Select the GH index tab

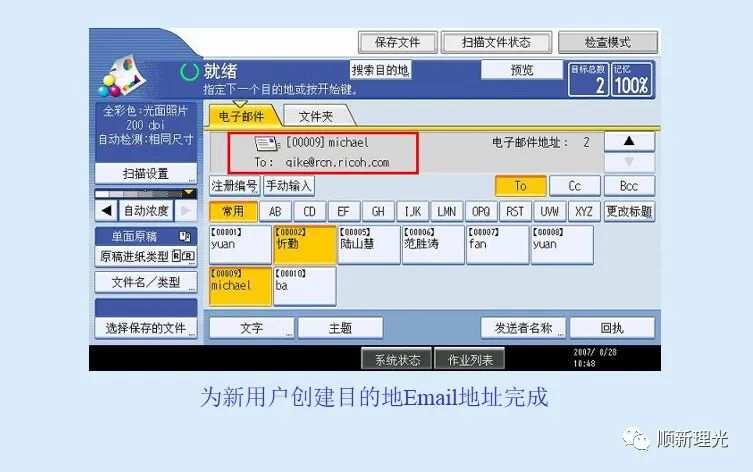coord(378,211)
